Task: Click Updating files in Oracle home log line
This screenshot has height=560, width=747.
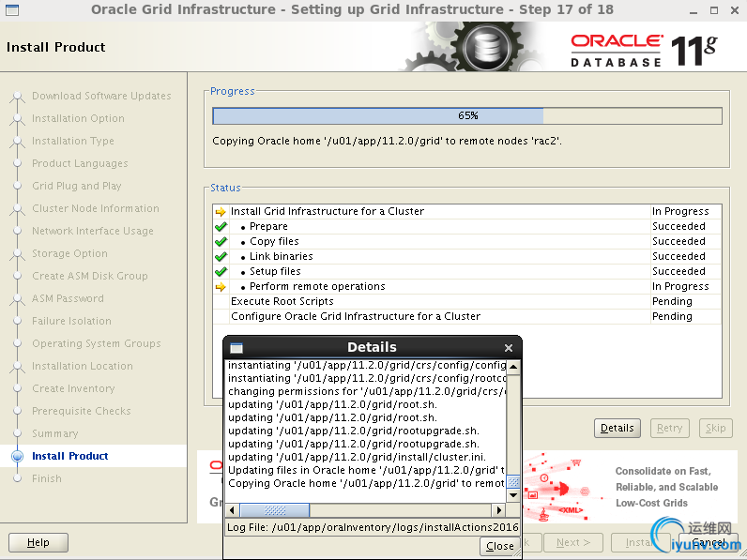Action: point(366,471)
